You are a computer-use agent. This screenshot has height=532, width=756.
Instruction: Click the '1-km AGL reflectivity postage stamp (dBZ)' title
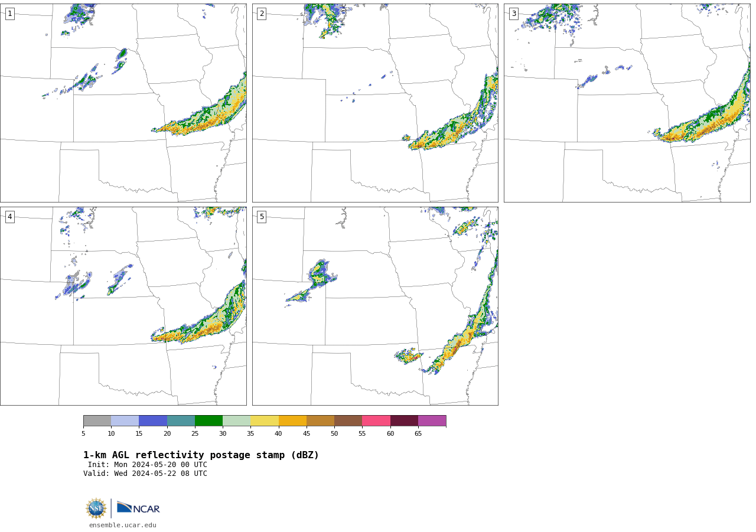[201, 455]
